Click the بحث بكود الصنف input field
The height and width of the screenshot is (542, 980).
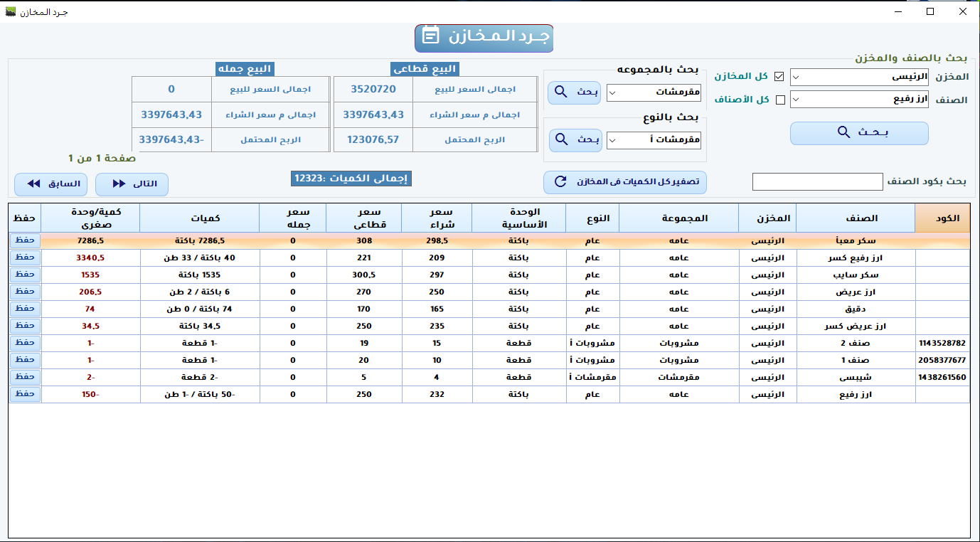coord(817,182)
